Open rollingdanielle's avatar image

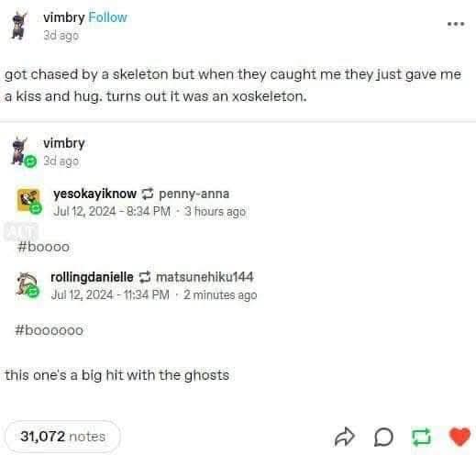(x=27, y=284)
